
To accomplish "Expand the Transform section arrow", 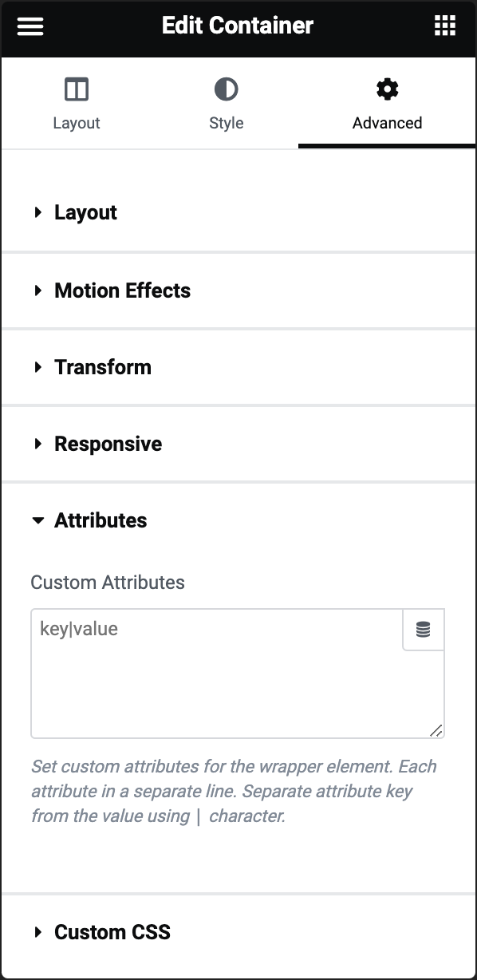I will tap(37, 368).
